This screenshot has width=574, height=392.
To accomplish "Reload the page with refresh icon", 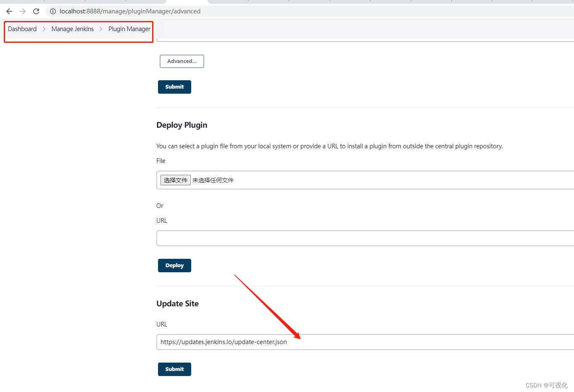I will tap(36, 11).
